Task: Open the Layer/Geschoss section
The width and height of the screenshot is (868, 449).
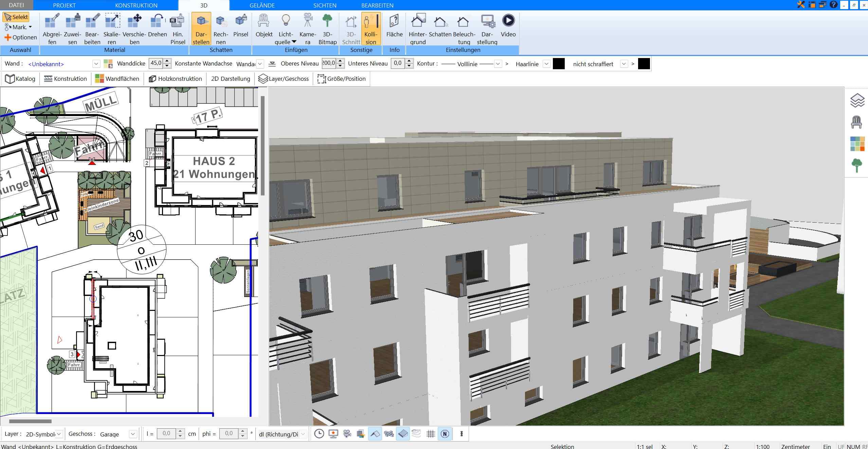Action: click(283, 79)
